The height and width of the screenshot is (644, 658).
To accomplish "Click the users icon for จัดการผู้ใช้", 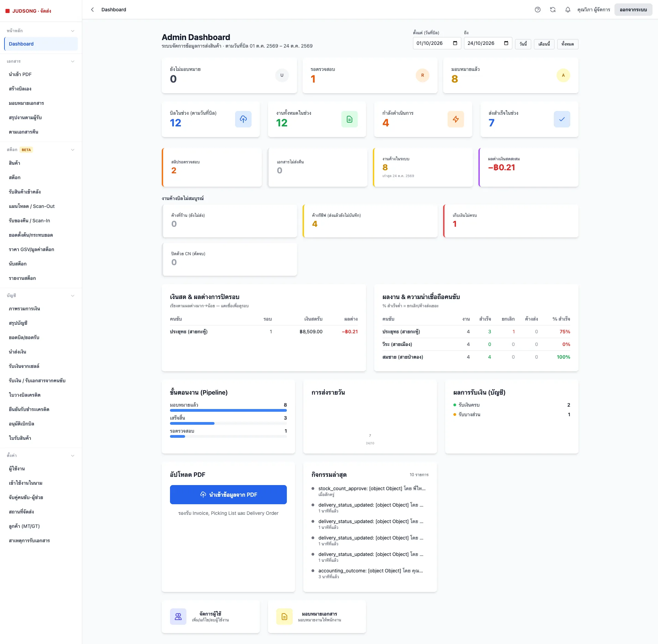I will point(178,617).
